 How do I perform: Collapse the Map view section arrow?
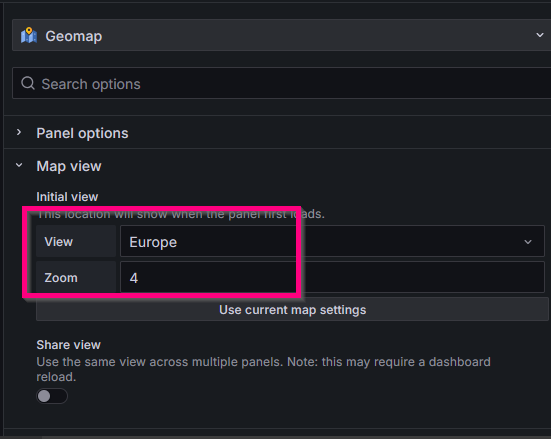(19, 165)
